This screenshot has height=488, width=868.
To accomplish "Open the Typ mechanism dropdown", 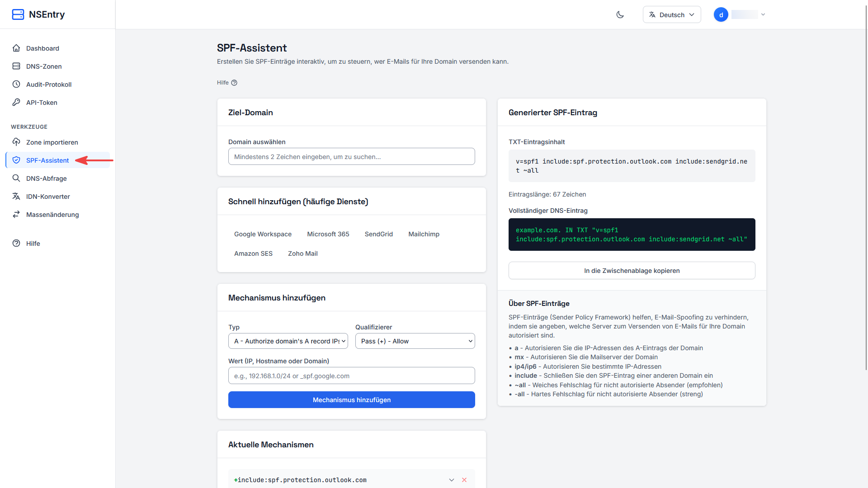I will tap(288, 341).
